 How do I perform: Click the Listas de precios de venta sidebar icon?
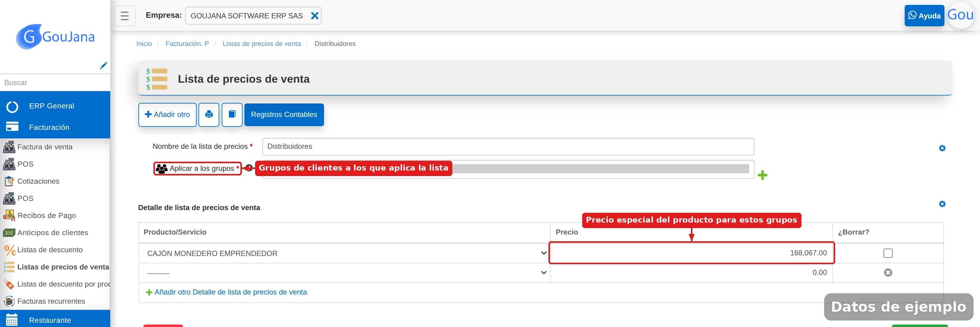click(x=9, y=267)
